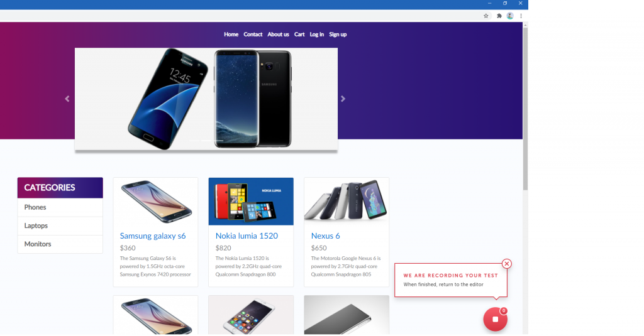644x336 pixels.
Task: Filter products by Phones category
Action: (x=60, y=208)
